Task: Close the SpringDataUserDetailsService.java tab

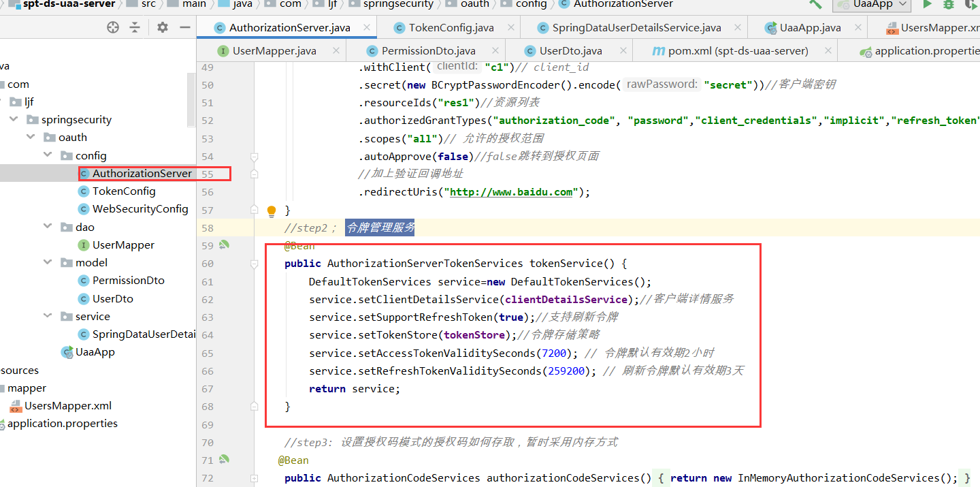Action: click(736, 28)
